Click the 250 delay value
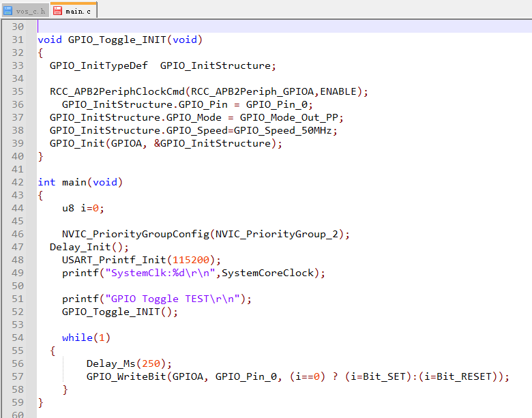Screen dimensions: 532x418 click(x=151, y=364)
